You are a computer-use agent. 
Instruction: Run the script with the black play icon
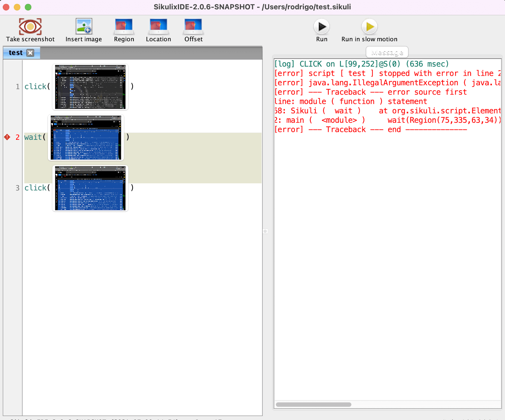pos(322,27)
